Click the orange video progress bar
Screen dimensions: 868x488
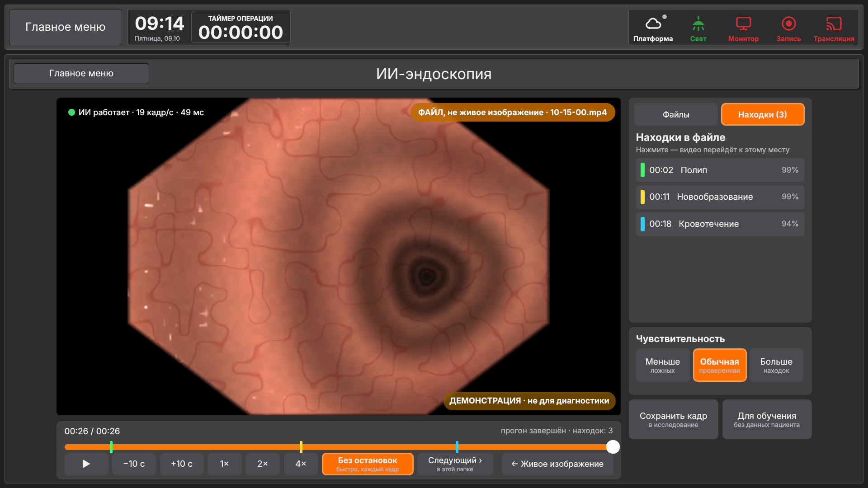(x=339, y=447)
